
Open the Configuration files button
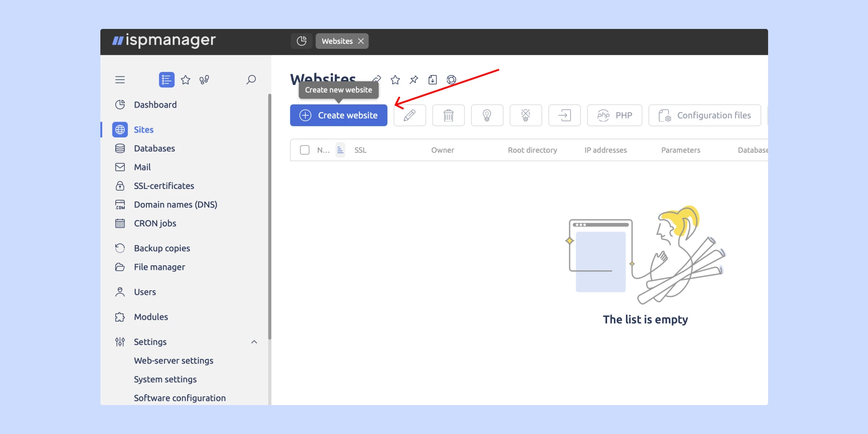pyautogui.click(x=705, y=115)
